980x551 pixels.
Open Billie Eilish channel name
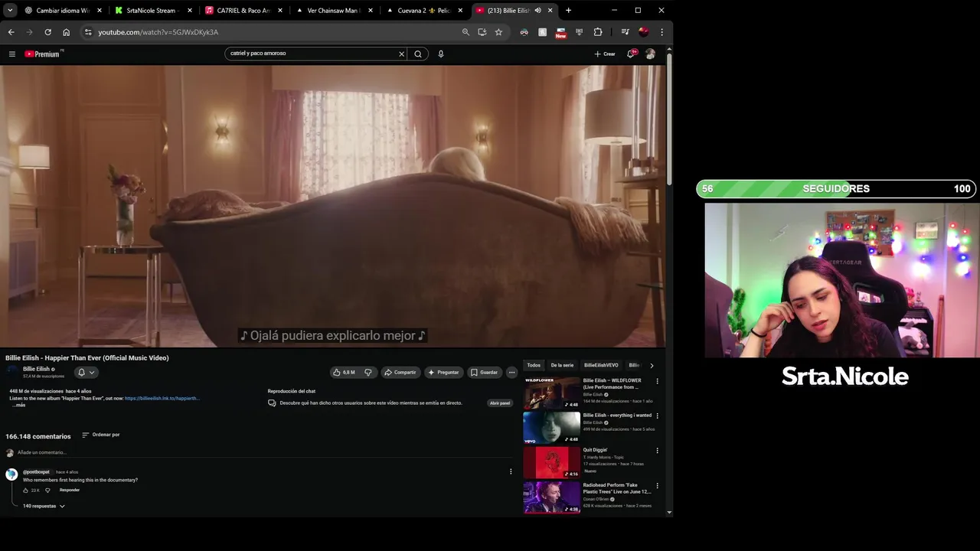36,369
